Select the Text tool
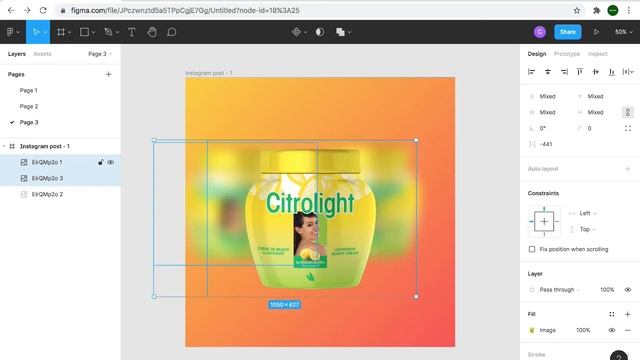Screen dimensions: 640x360 coord(131,32)
